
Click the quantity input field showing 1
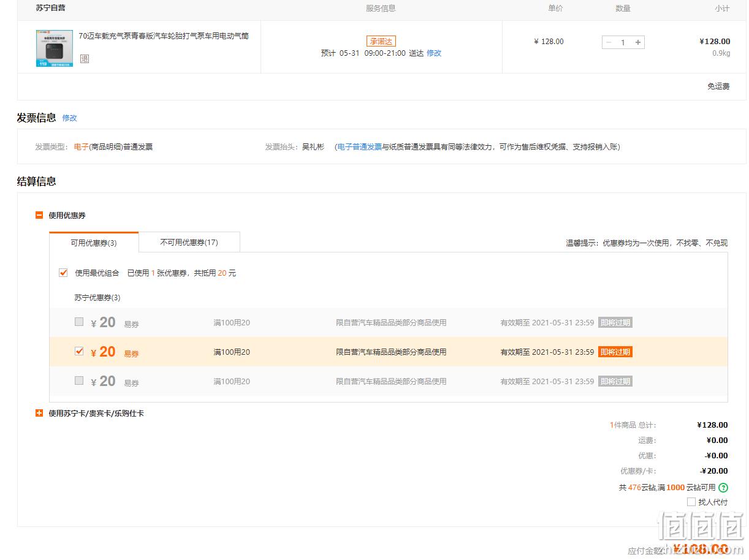pos(623,42)
